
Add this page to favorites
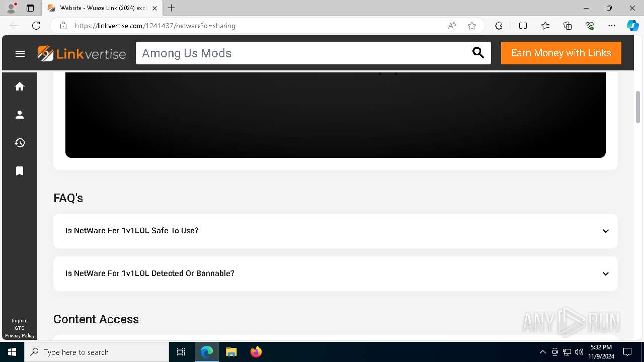(472, 26)
